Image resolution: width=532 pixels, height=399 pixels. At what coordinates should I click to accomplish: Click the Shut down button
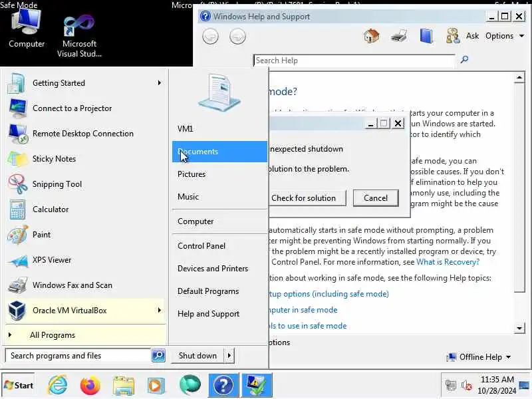click(x=198, y=356)
